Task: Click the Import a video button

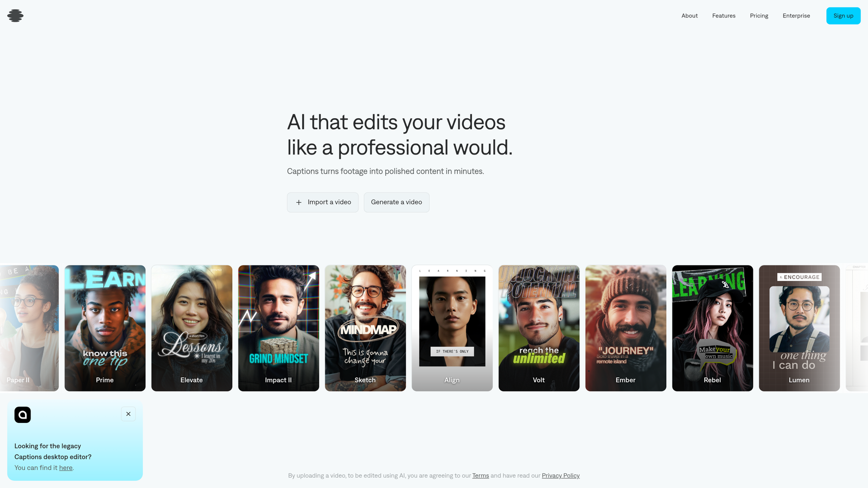Action: (x=323, y=202)
